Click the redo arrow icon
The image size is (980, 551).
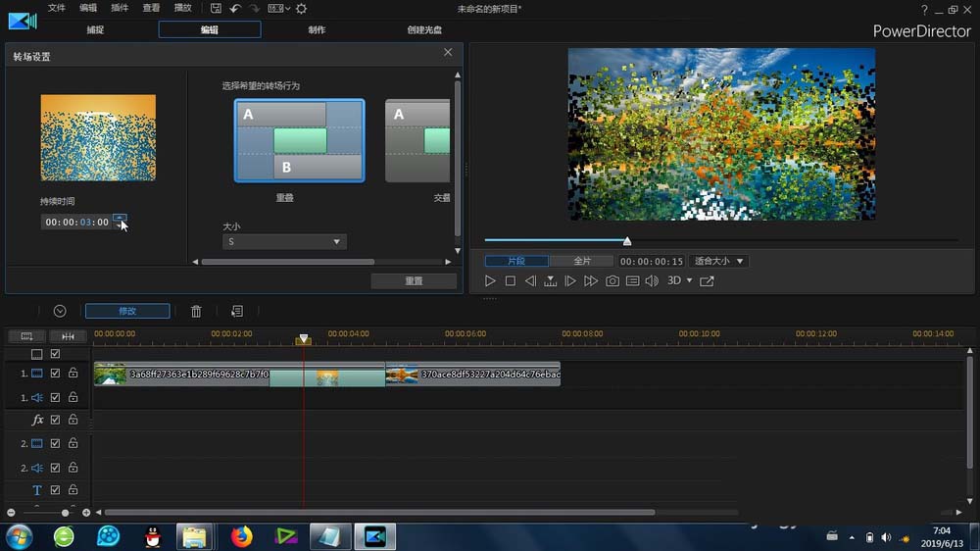click(255, 8)
